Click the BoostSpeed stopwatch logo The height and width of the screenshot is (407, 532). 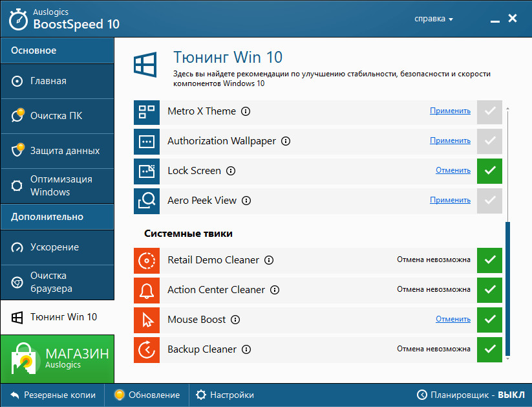(18, 19)
